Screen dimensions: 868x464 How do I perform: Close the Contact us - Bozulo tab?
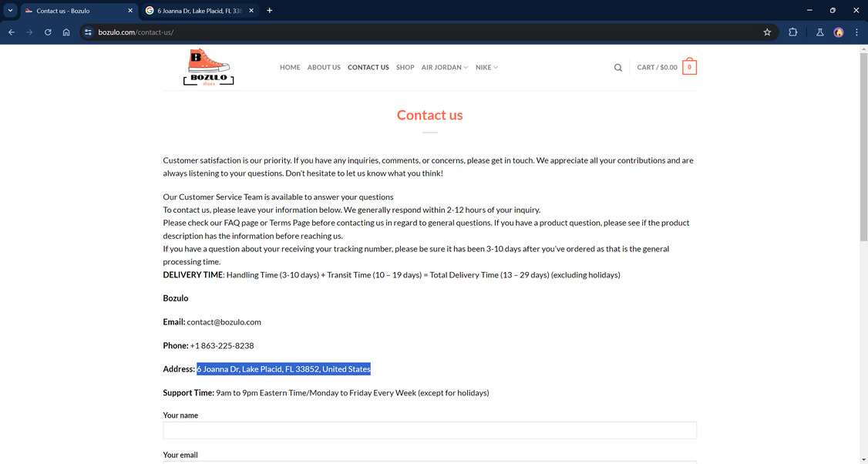pyautogui.click(x=130, y=11)
